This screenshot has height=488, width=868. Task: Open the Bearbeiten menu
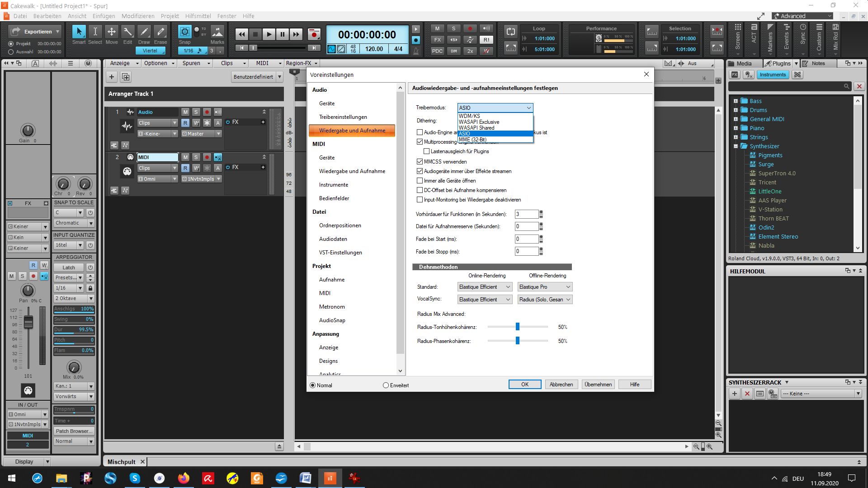(47, 16)
